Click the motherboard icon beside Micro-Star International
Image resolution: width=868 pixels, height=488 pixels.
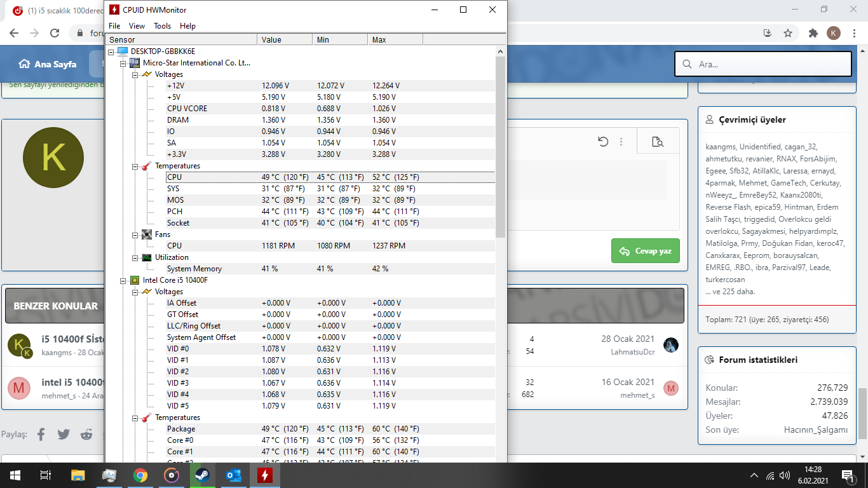pyautogui.click(x=135, y=63)
